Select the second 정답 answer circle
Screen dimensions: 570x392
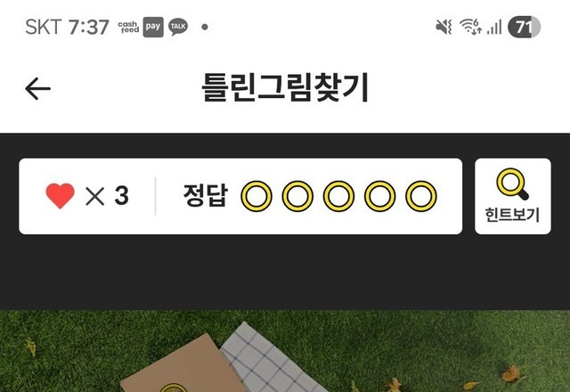[x=297, y=196]
